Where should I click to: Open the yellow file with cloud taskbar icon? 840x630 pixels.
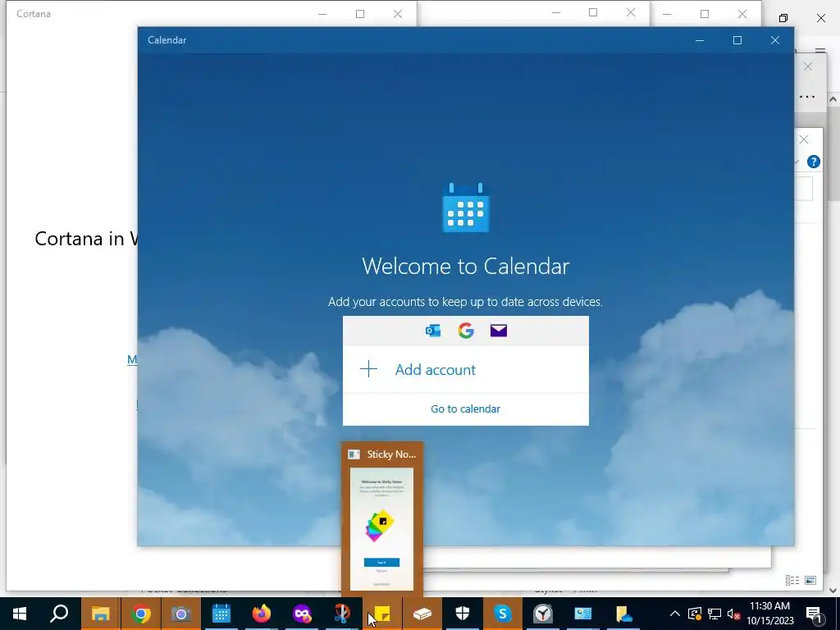[623, 614]
